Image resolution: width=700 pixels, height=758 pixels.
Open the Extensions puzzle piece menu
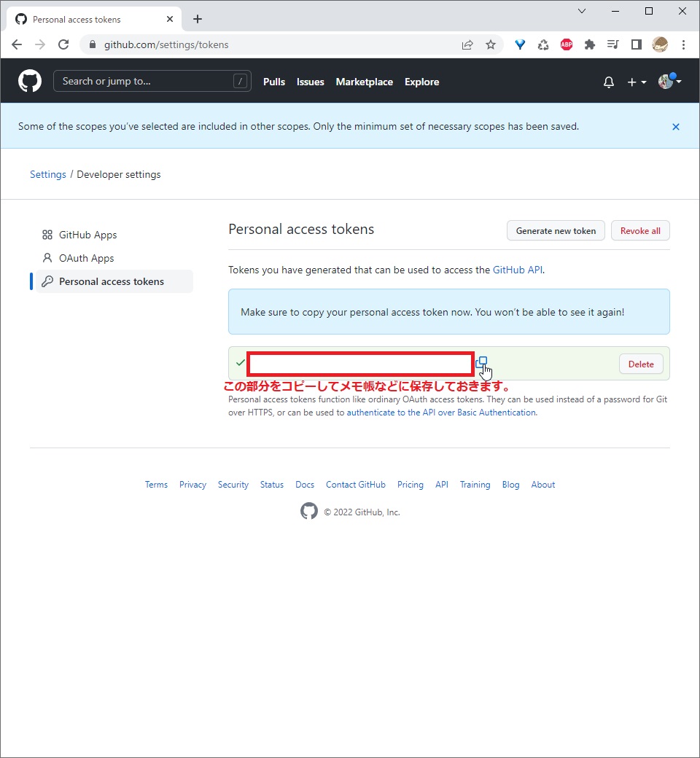pos(590,45)
